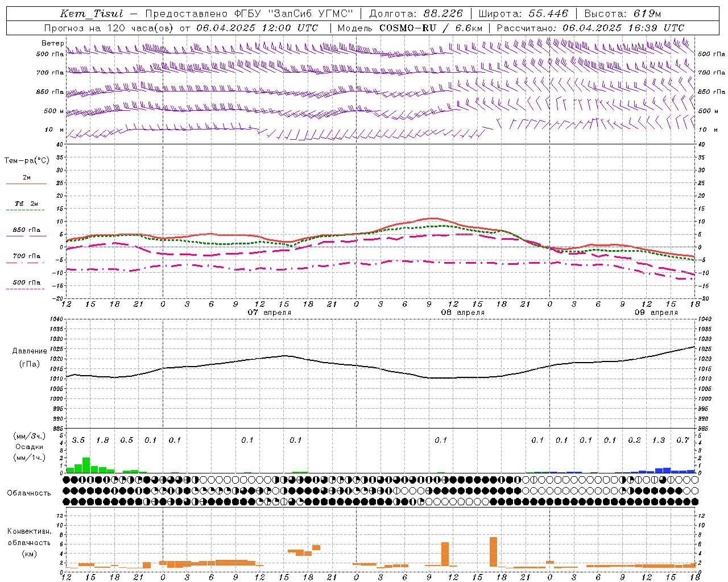The image size is (728, 582).
Task: Select the 09 апреля date label
Action: 656,313
